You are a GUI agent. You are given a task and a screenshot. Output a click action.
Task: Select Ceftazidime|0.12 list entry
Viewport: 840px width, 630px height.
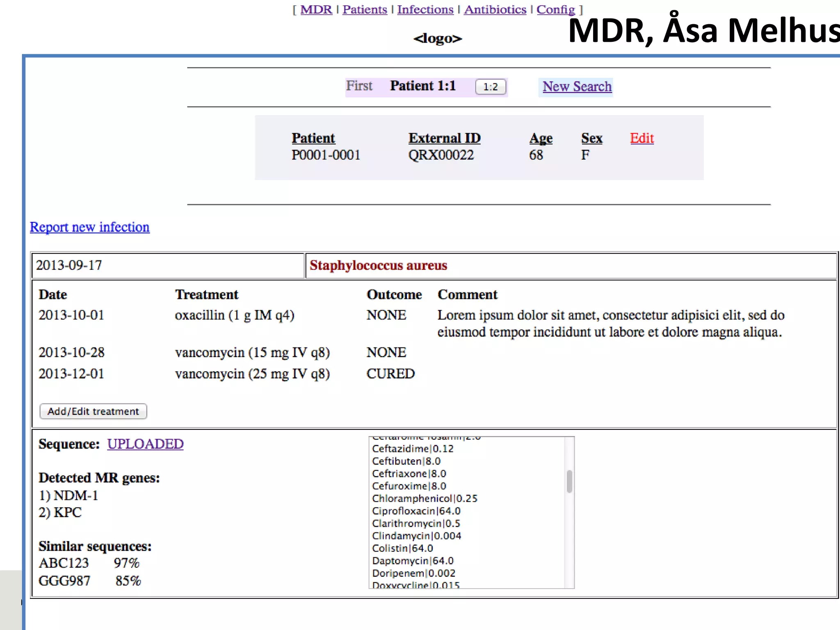tap(412, 449)
